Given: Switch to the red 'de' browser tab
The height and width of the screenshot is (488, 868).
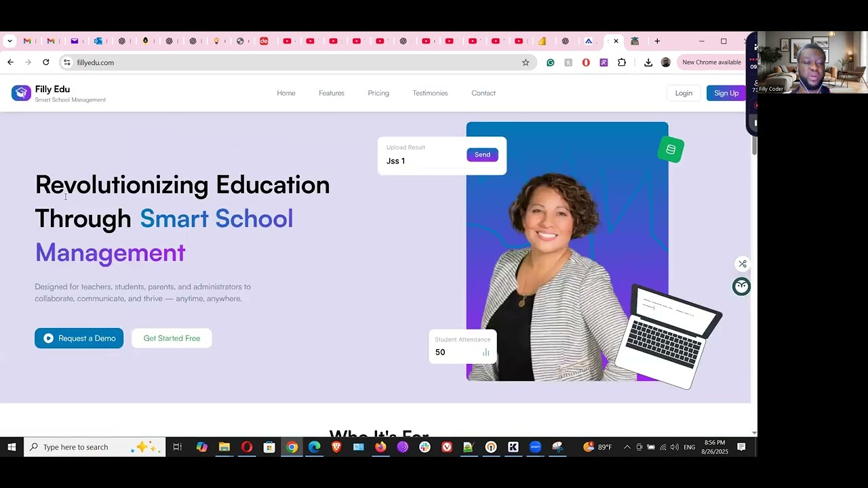Looking at the screenshot, I should pos(264,41).
